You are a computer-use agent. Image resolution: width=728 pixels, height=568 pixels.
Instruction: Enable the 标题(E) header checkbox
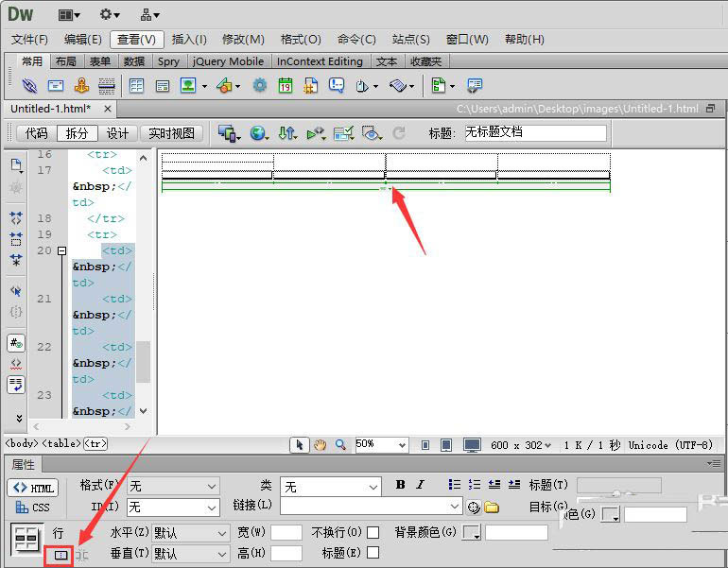[x=373, y=553]
